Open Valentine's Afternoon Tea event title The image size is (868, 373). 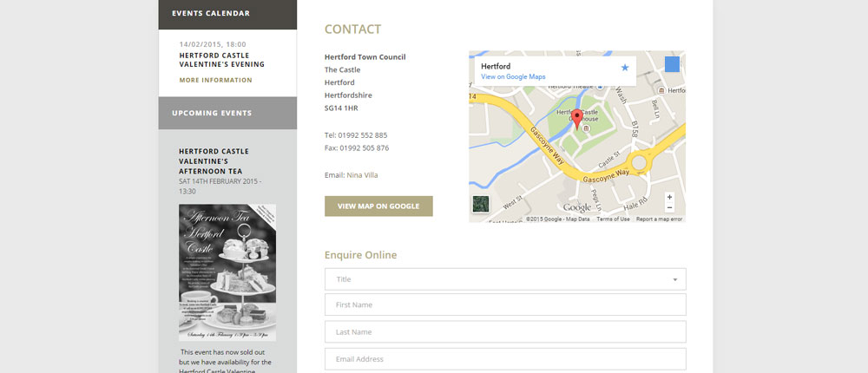tap(214, 161)
